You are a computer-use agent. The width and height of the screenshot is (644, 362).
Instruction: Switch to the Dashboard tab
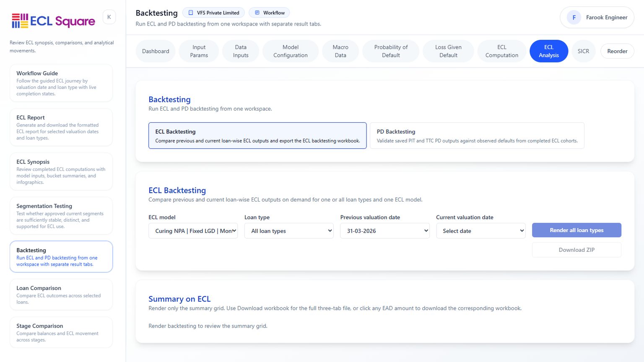click(156, 51)
